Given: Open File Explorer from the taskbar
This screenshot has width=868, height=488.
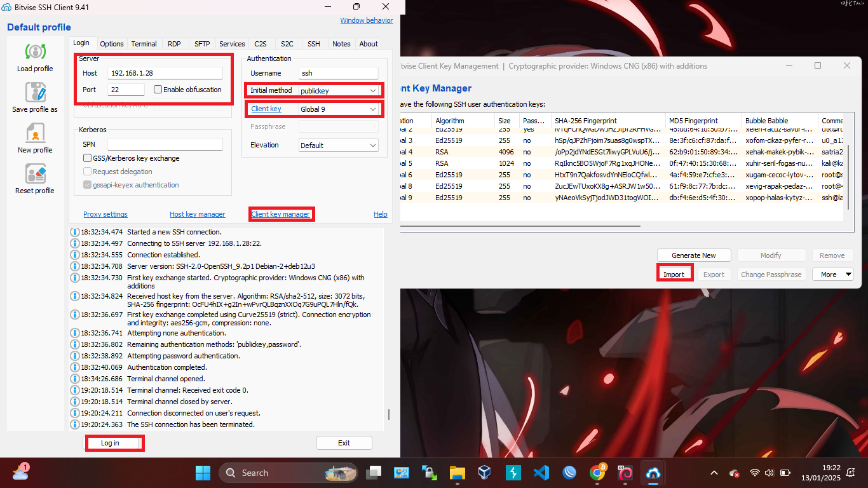Looking at the screenshot, I should tap(457, 473).
